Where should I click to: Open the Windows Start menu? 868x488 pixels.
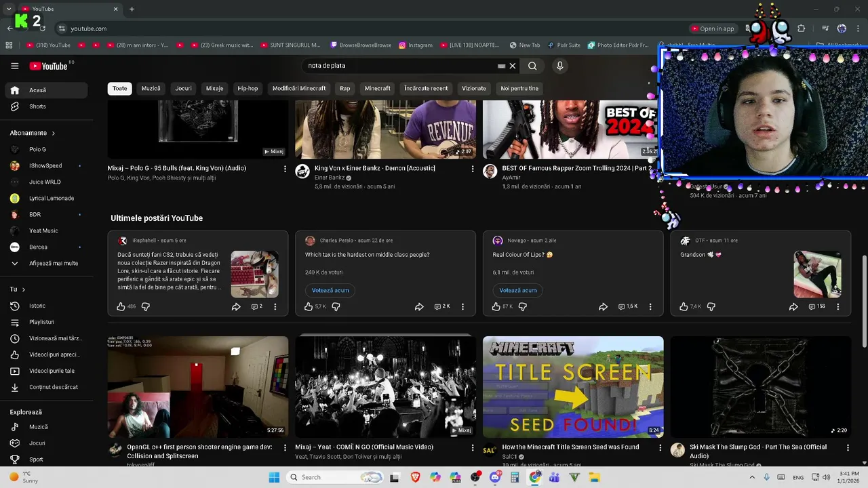pos(274,477)
